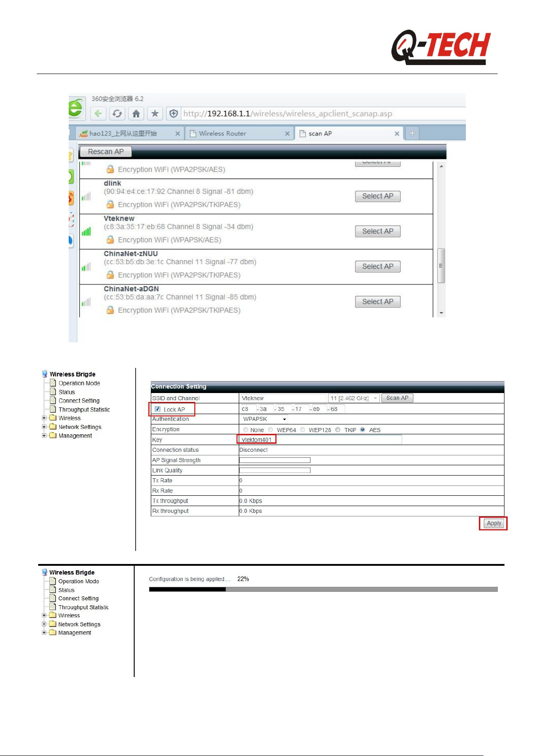Click the signal bars icon for ChinaNet-aDGN

pyautogui.click(x=86, y=302)
